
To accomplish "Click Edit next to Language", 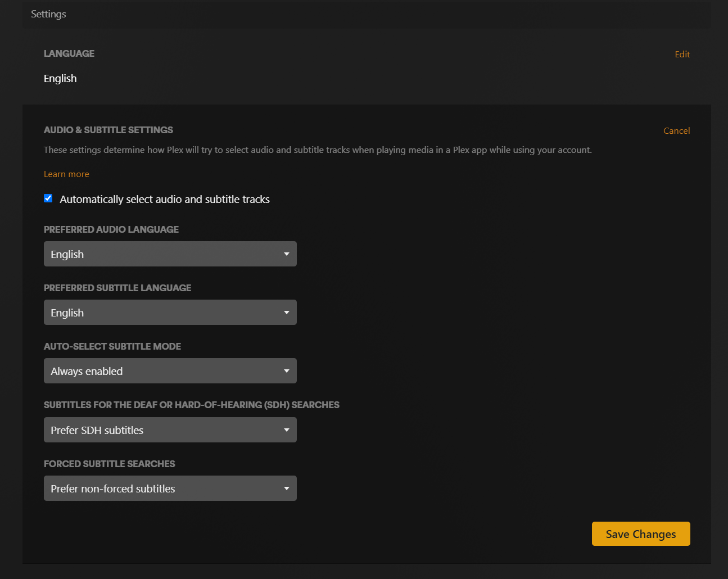I will [x=682, y=54].
